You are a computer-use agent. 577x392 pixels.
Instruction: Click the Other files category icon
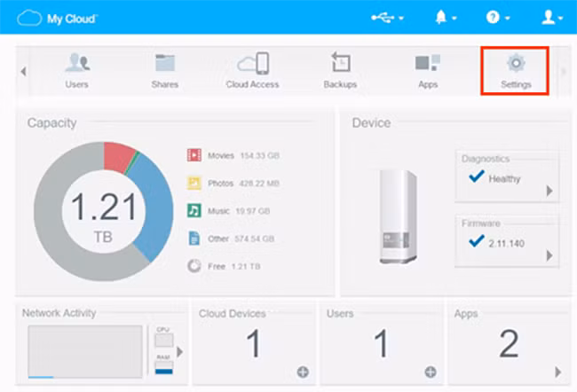tap(194, 239)
